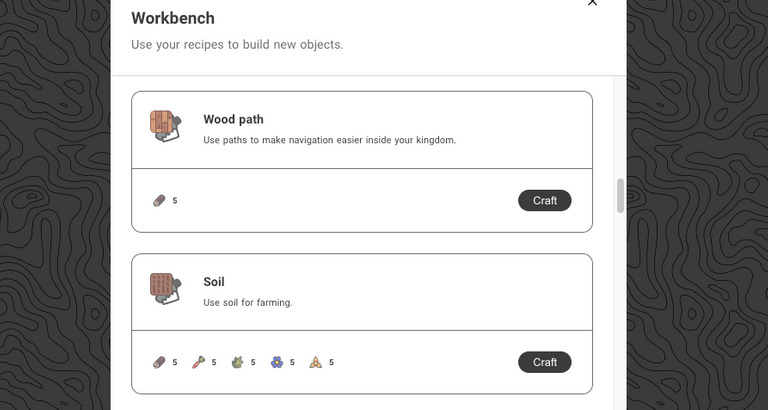768x410 pixels.
Task: Select the Soil recipe title
Action: (214, 282)
